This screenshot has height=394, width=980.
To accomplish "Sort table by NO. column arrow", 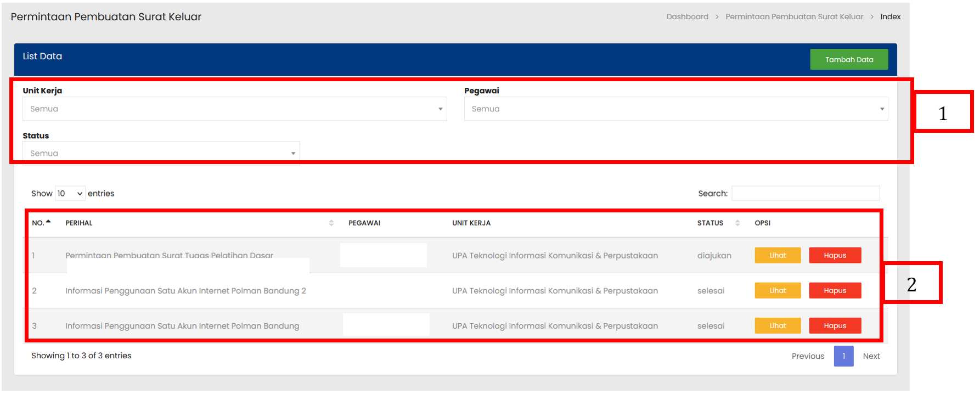I will pos(48,222).
